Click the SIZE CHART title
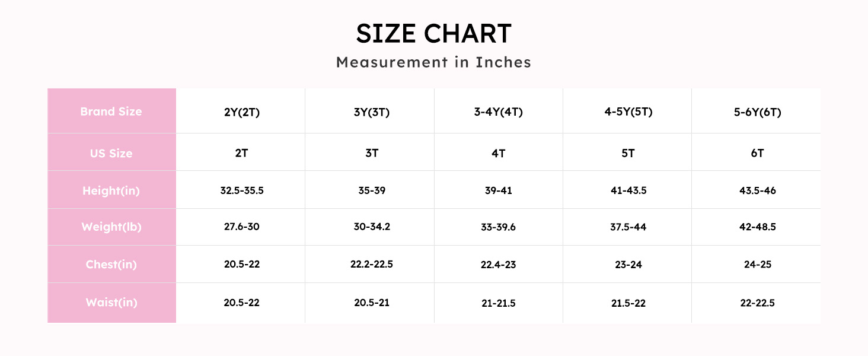 click(433, 34)
